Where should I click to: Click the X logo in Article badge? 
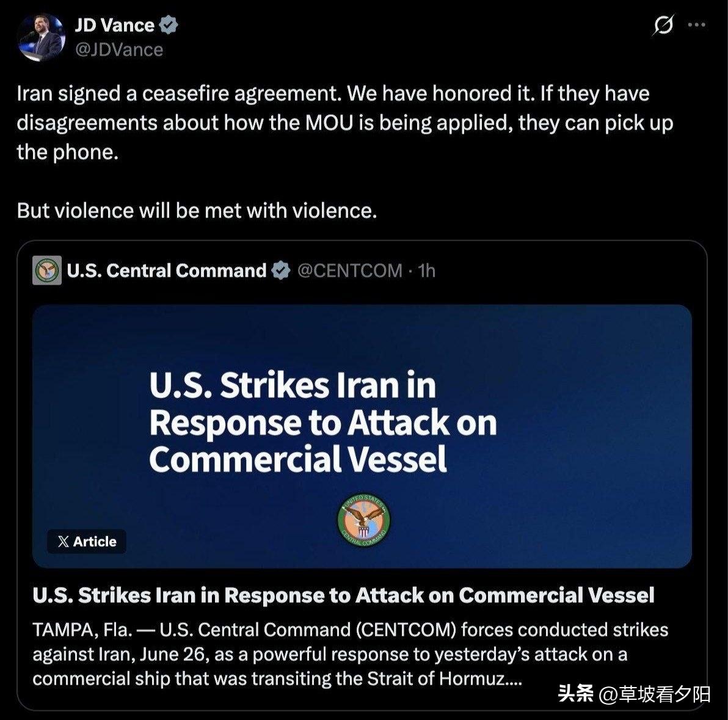[64, 541]
